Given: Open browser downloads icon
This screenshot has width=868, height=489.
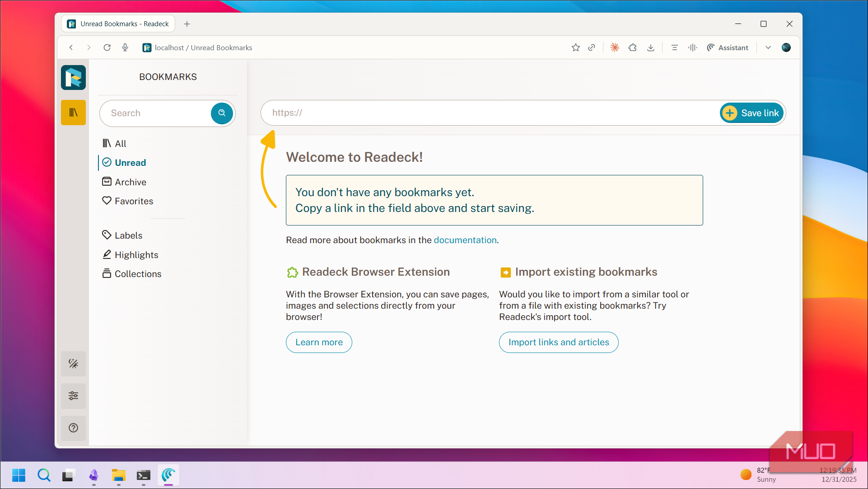Looking at the screenshot, I should 651,47.
